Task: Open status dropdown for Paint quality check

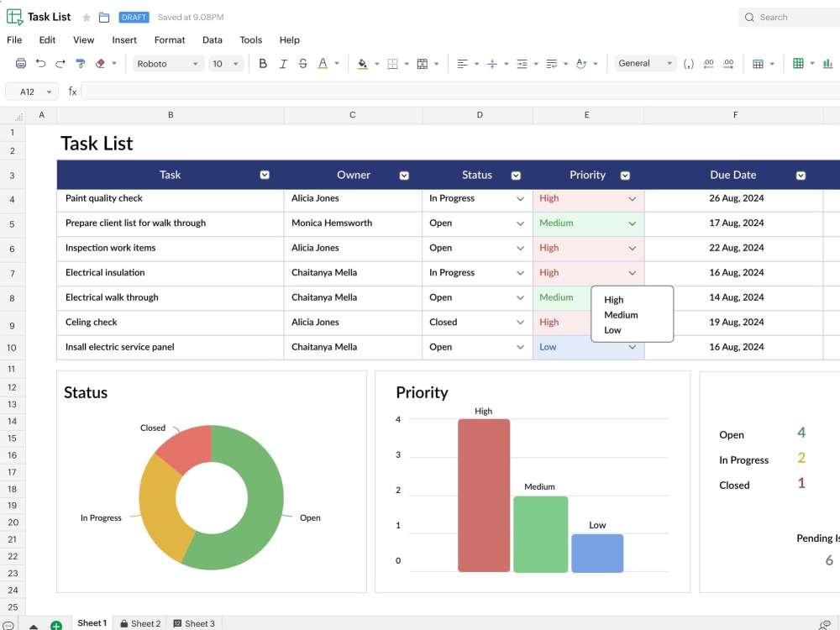Action: tap(520, 199)
